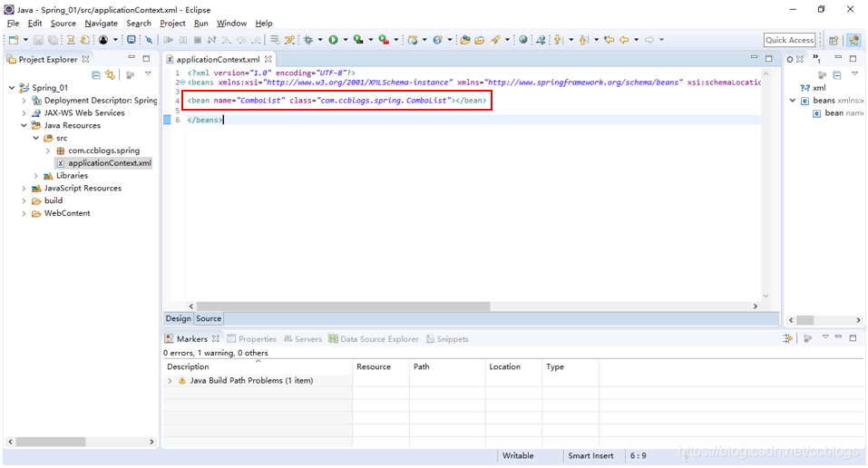This screenshot has height=468, width=868.
Task: Switch to the Source tab
Action: (x=209, y=318)
